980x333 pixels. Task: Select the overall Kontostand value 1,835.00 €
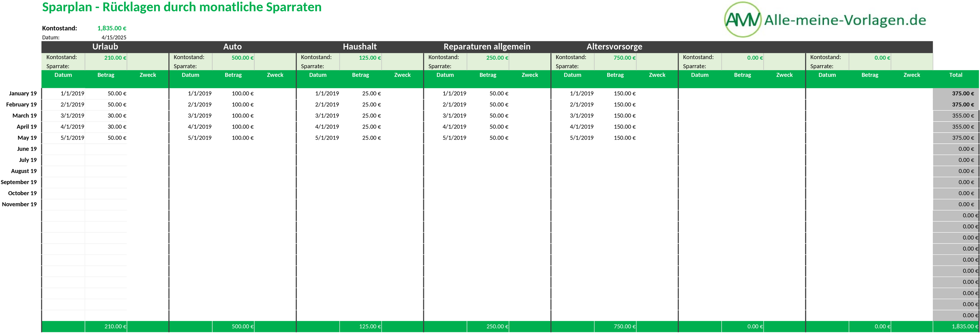[112, 28]
